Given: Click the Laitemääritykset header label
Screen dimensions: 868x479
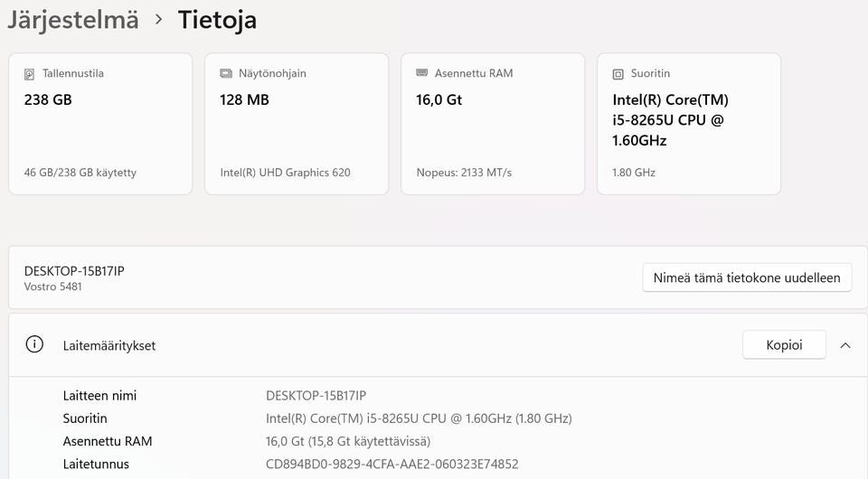Looking at the screenshot, I should (x=109, y=346).
